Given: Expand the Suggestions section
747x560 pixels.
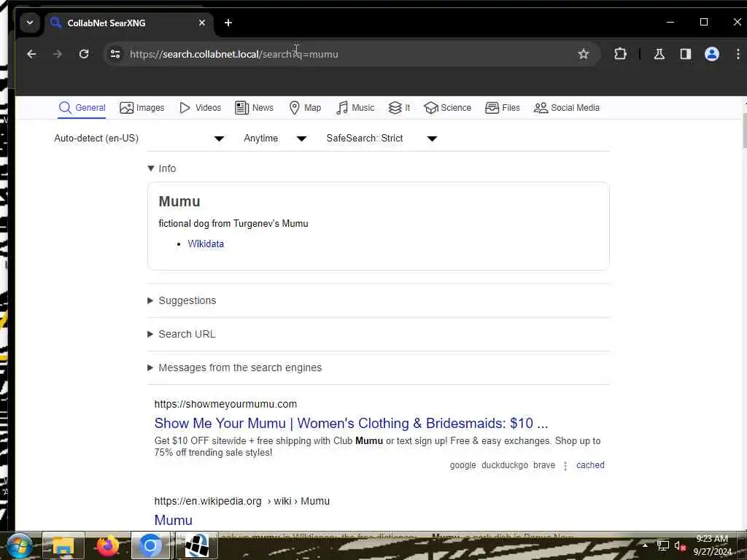Looking at the screenshot, I should tap(182, 300).
